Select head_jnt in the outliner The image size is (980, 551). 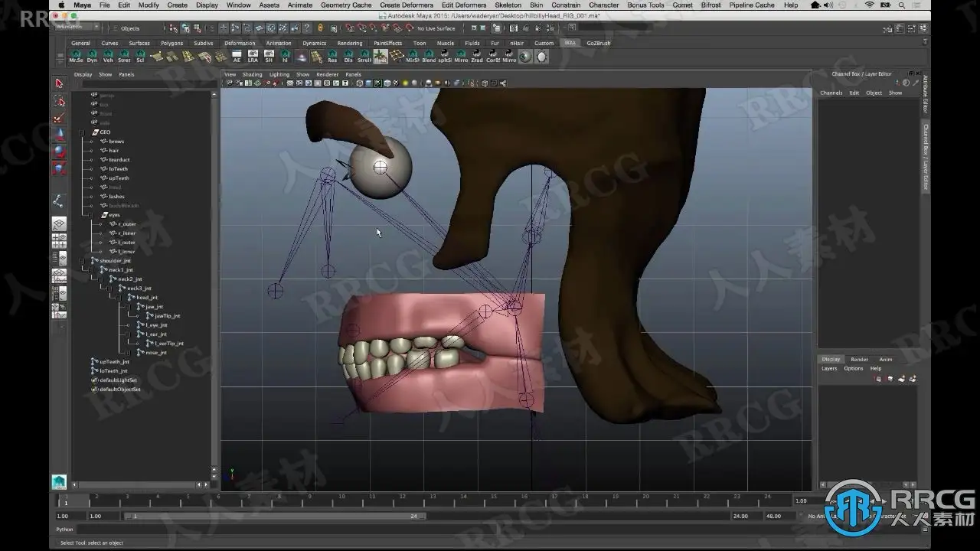146,298
